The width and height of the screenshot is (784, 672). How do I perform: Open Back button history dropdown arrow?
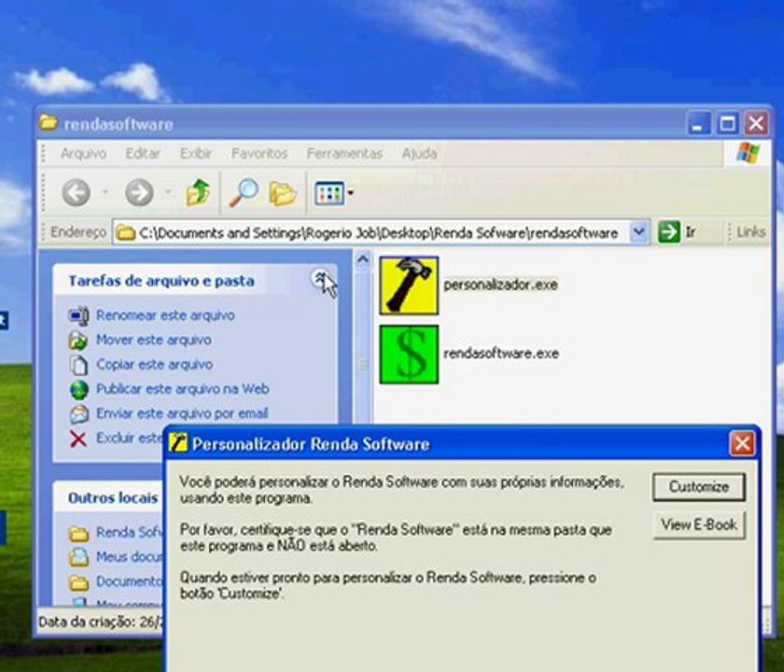[x=105, y=191]
